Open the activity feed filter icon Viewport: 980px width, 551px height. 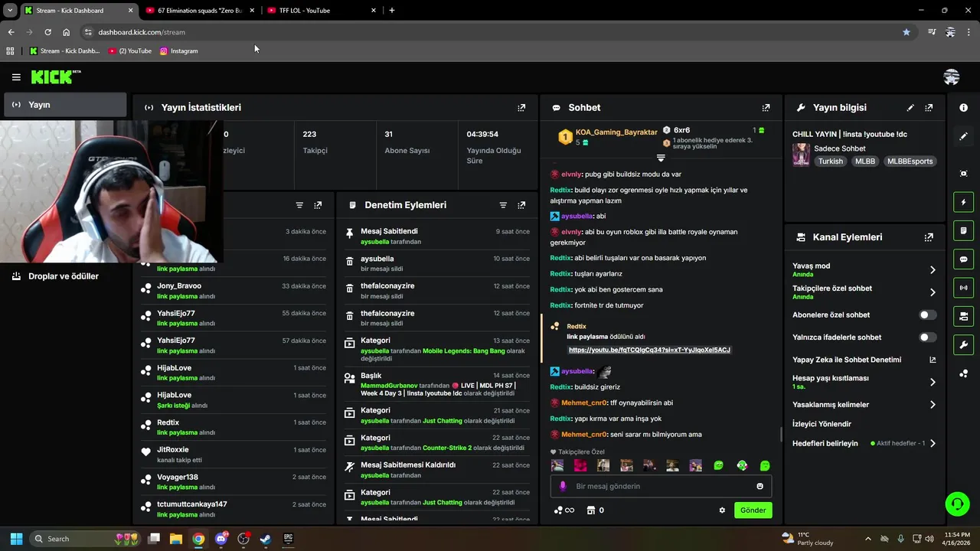coord(299,205)
